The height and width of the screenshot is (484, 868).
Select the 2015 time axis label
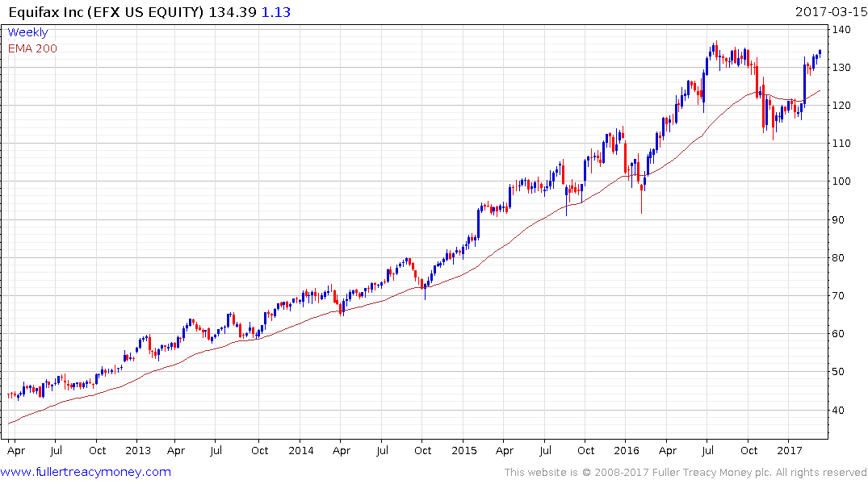tap(464, 450)
